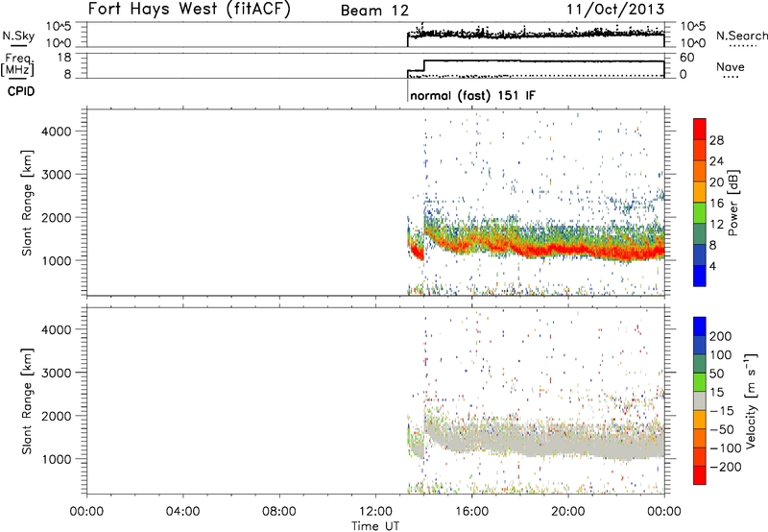768x532 pixels.
Task: Click the "16:00" time tick label
Action: (471, 512)
